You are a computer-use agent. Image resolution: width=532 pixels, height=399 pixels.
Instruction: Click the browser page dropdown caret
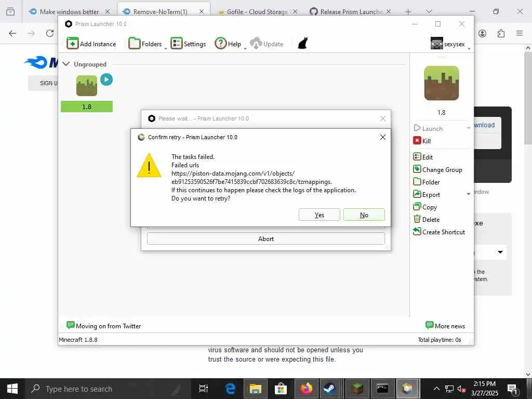click(x=500, y=252)
